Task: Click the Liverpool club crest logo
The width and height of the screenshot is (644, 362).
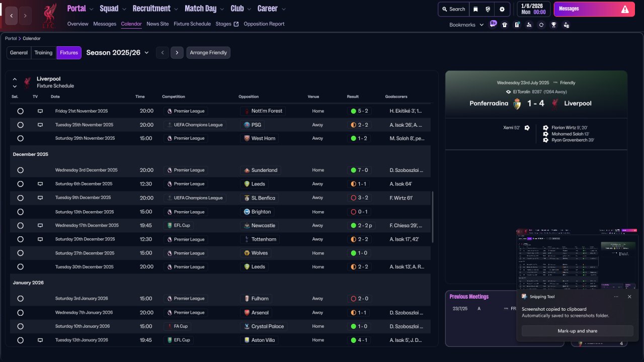Action: tap(49, 16)
